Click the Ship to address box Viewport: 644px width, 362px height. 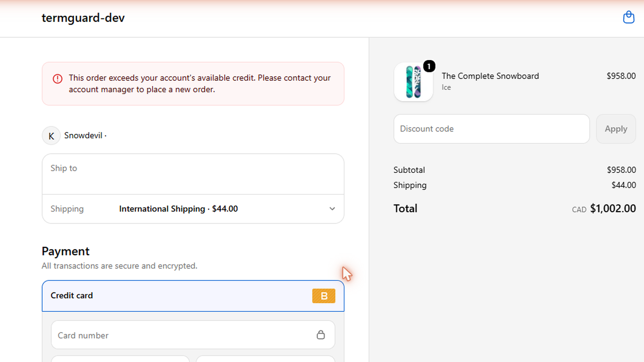click(x=193, y=174)
